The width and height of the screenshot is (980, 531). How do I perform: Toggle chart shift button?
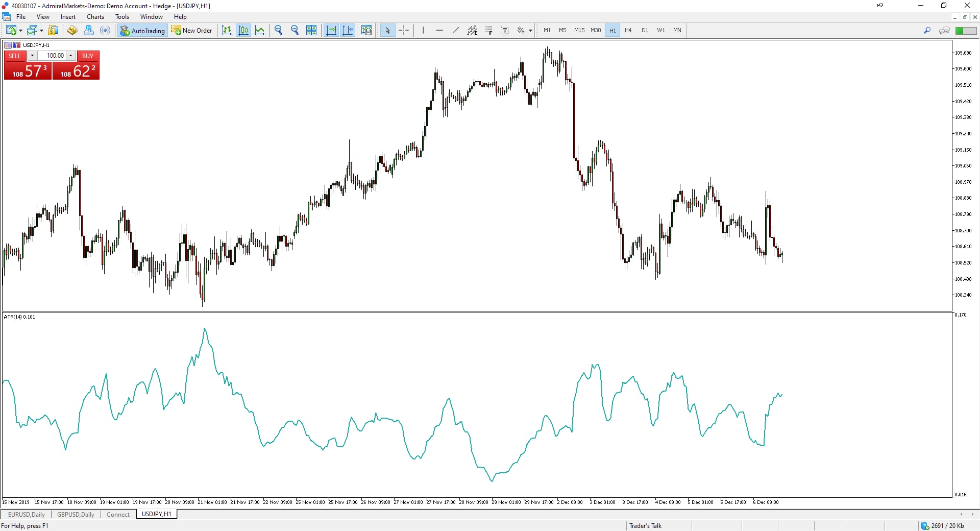pos(348,31)
